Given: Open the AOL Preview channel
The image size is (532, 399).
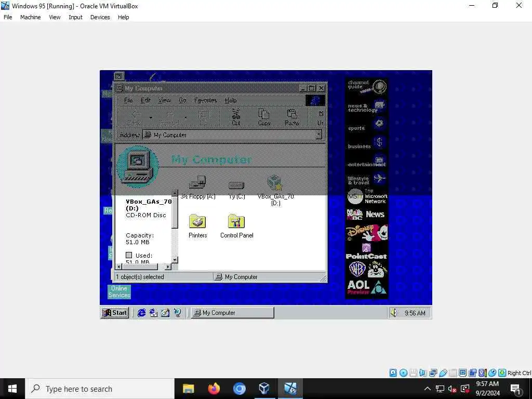Looking at the screenshot, I should pos(367,287).
